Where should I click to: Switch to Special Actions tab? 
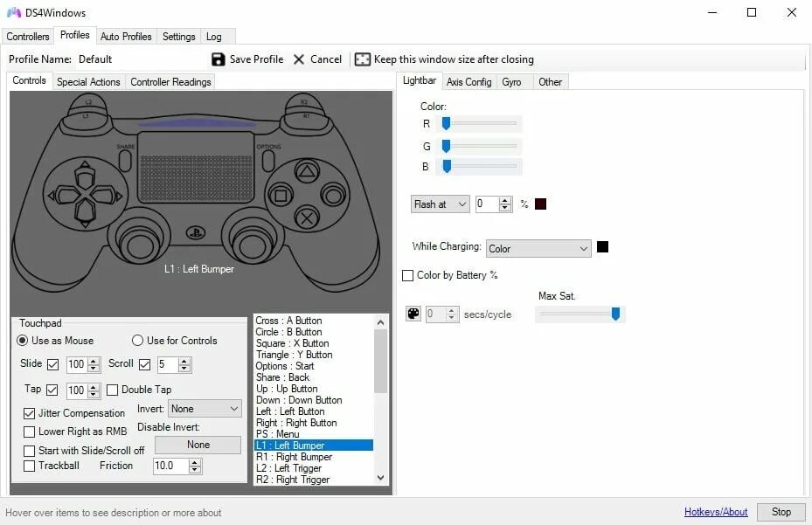click(x=88, y=82)
